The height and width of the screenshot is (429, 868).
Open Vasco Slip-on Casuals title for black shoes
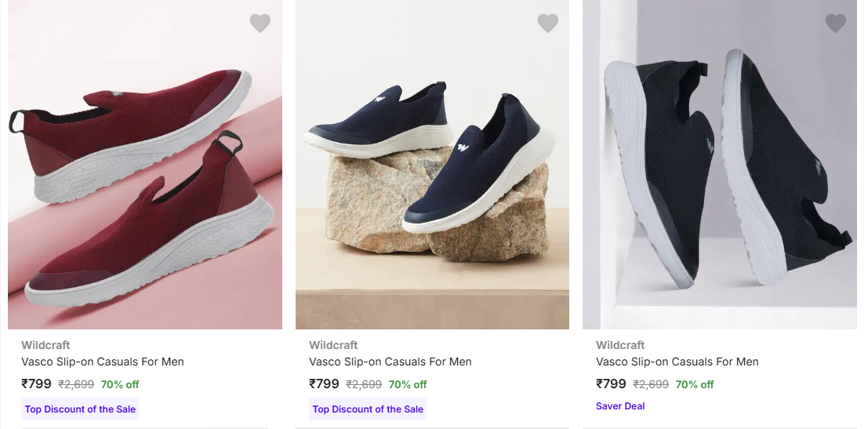(677, 362)
